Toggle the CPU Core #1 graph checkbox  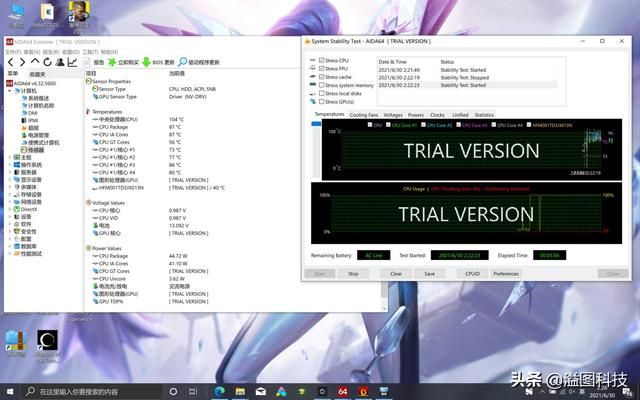pos(388,125)
